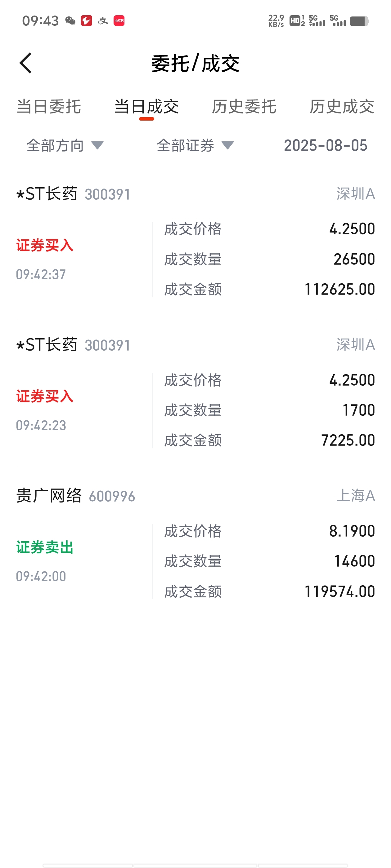Tap the Xiaohongshu notification icon
The width and height of the screenshot is (391, 868).
tap(119, 21)
